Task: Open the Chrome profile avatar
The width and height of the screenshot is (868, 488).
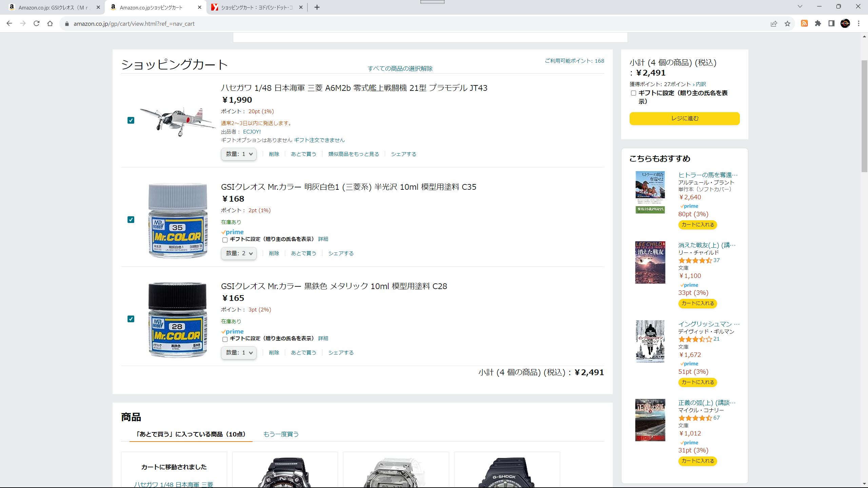Action: coord(845,23)
